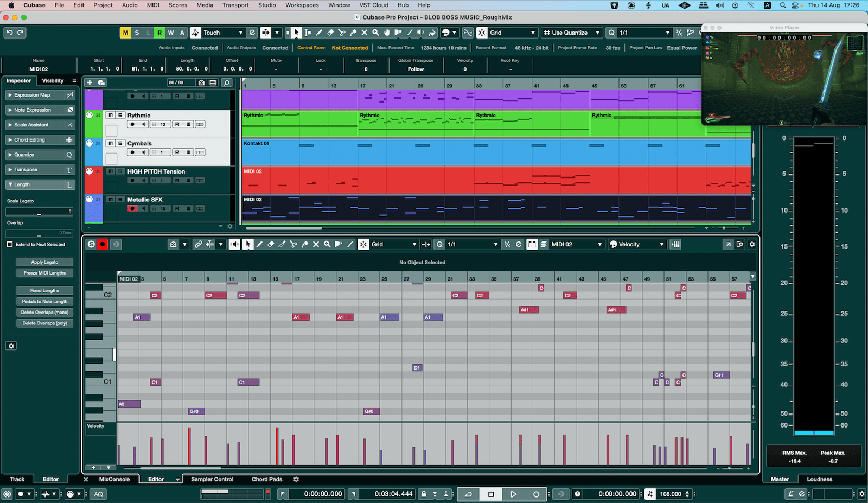Select the Split scissors tool in project toolbar

(342, 33)
